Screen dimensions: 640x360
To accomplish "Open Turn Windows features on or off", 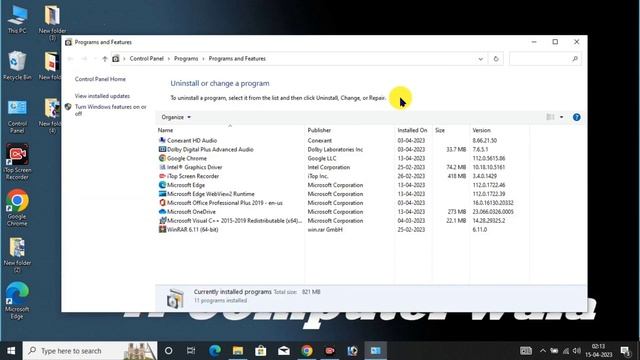I will [110, 110].
